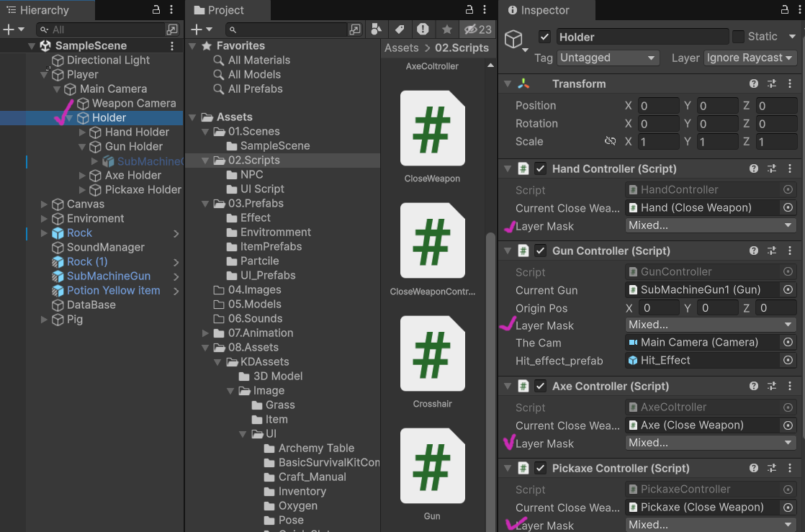Open Pickaxe Controller help reference
This screenshot has width=805, height=532.
point(753,469)
